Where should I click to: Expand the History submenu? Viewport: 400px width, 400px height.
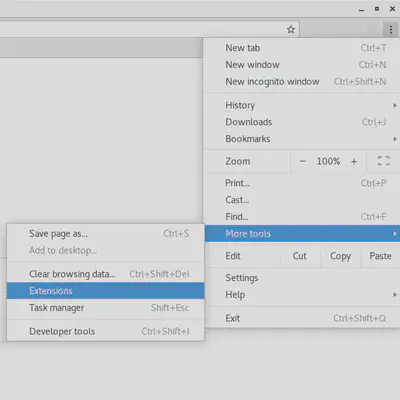point(302,105)
